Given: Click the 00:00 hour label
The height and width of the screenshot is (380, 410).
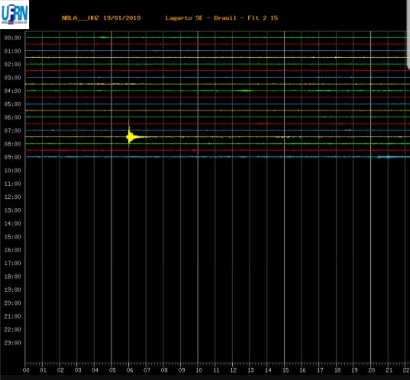Looking at the screenshot, I should coord(13,38).
